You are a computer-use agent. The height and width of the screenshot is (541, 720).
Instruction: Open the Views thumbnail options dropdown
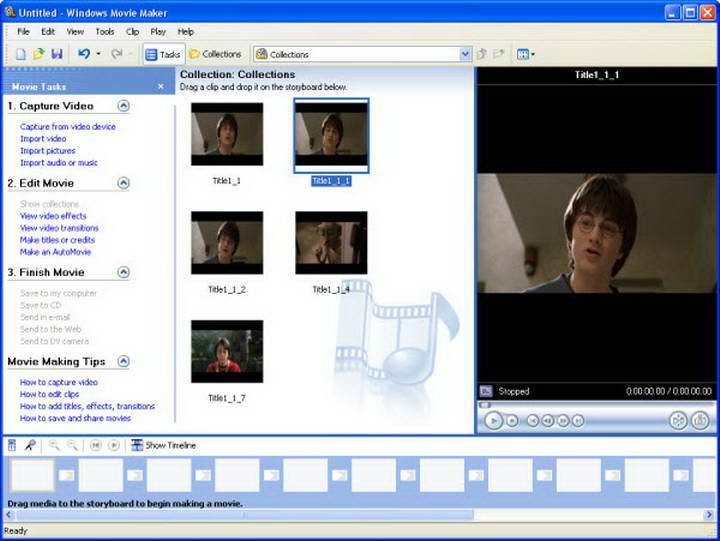pos(525,55)
